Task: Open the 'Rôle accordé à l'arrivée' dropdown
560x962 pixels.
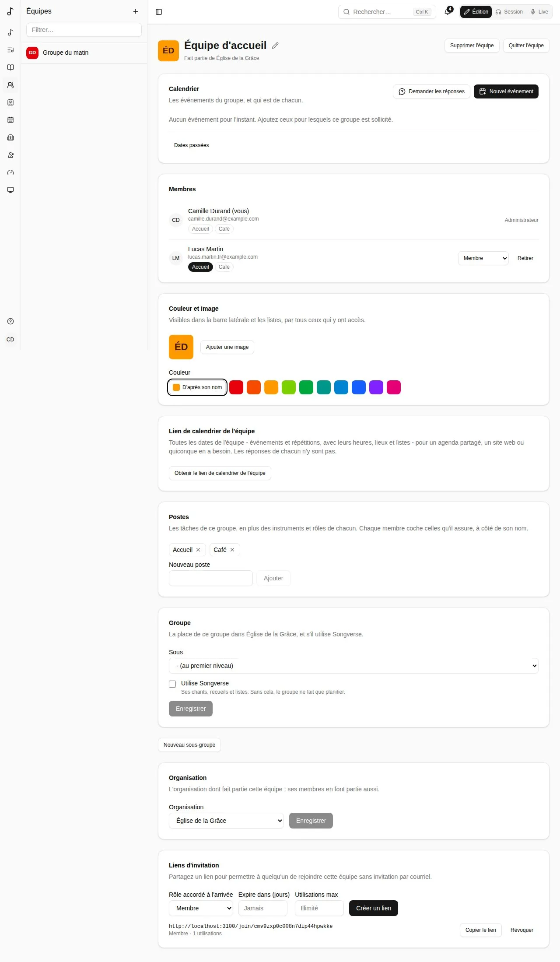Action: pyautogui.click(x=201, y=908)
